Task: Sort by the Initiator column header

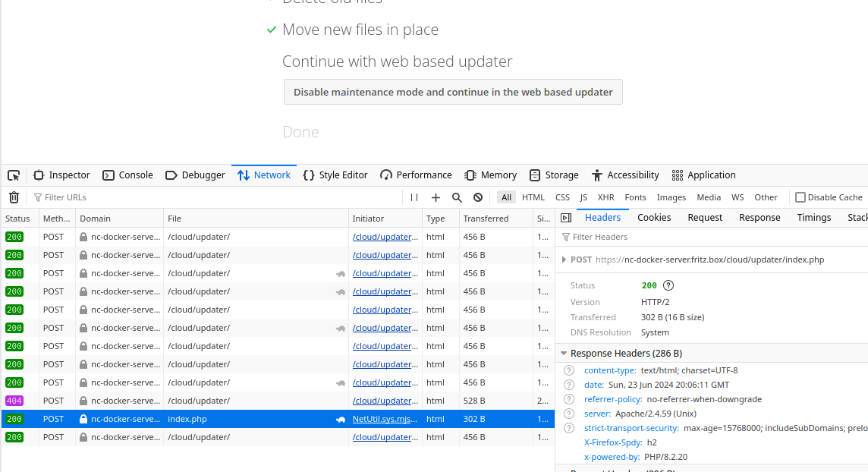Action: click(x=385, y=219)
